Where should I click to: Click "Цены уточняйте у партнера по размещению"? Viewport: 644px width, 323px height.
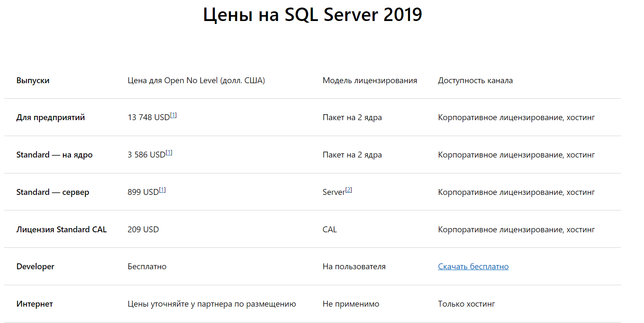[x=212, y=304]
